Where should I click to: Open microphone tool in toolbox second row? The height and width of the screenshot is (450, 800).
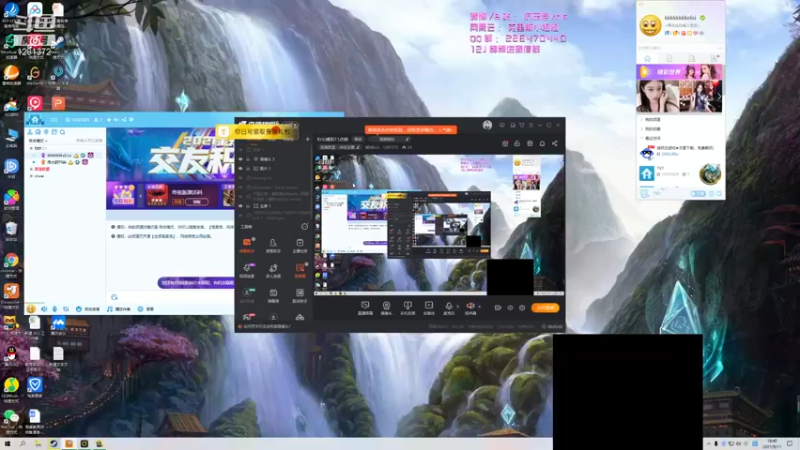point(247,270)
